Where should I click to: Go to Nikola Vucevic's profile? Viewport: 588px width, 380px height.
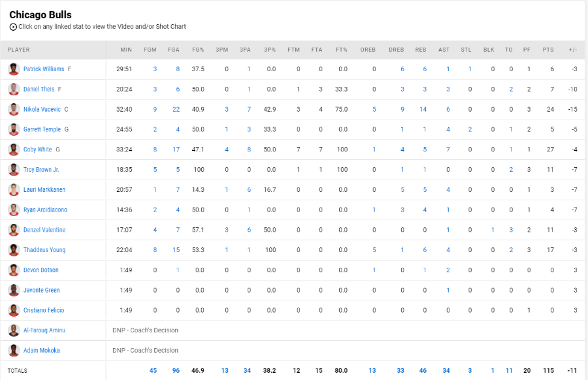(42, 110)
